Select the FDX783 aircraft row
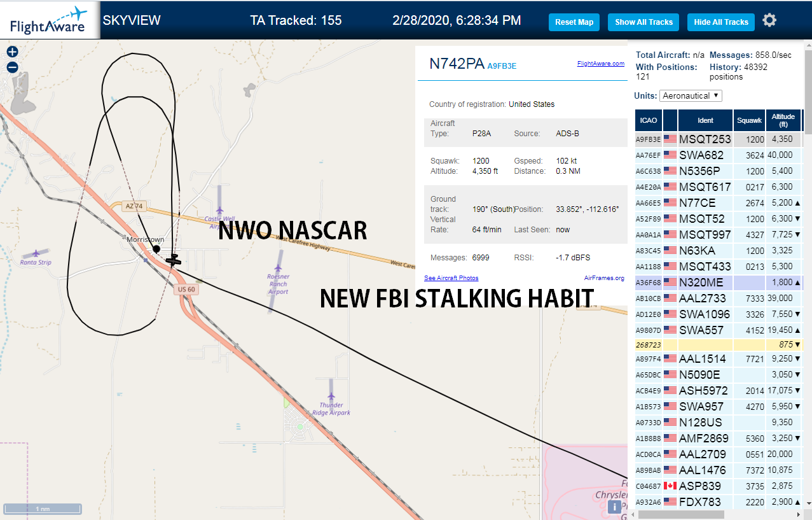Viewport: 812px width, 520px height. (719, 502)
